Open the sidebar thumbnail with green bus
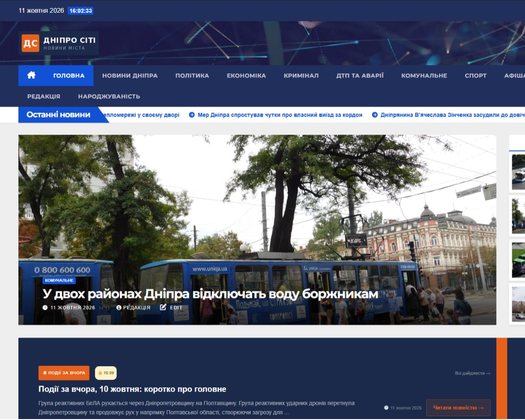The image size is (525, 420). [x=518, y=260]
